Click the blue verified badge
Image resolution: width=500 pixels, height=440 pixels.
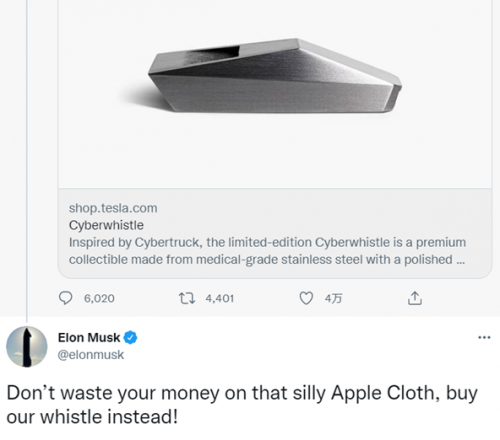click(x=130, y=338)
